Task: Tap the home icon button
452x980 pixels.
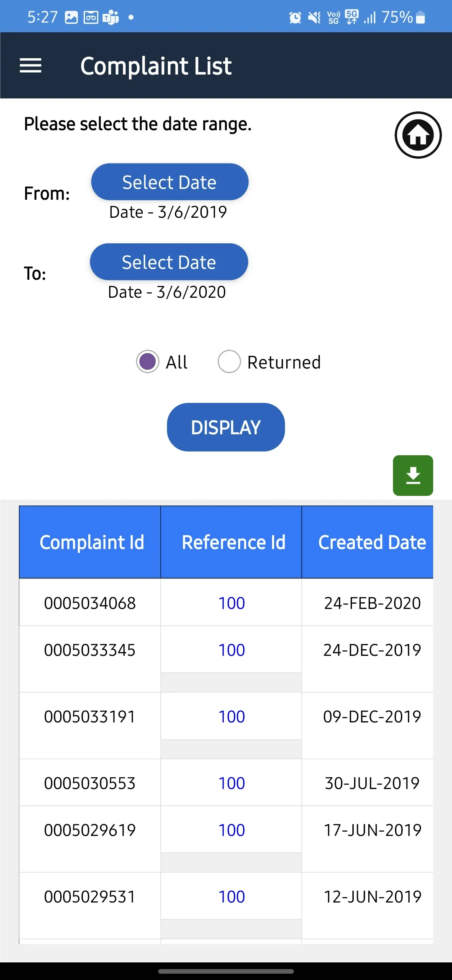Action: point(418,135)
